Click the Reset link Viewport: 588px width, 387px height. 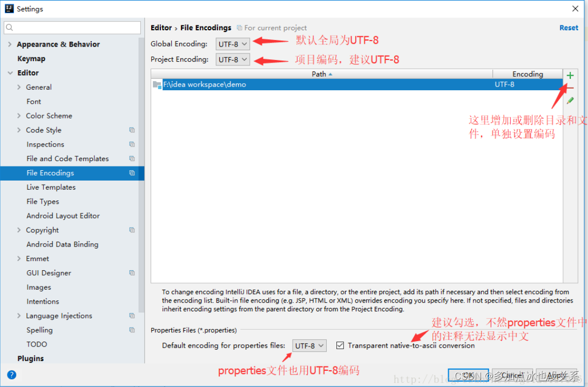click(569, 28)
